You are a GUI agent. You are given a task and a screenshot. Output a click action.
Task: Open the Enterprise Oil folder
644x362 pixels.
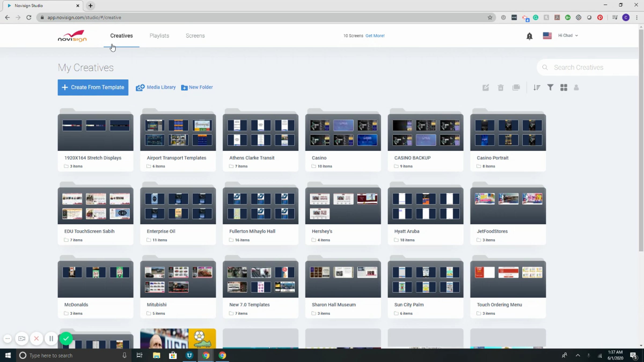click(178, 213)
